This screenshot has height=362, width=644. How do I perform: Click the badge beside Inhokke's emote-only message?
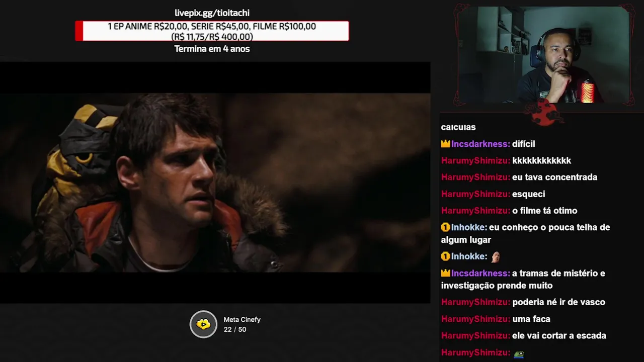[x=445, y=256]
